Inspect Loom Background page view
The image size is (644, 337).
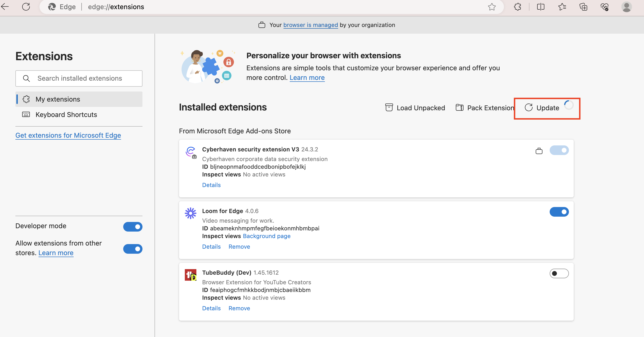click(x=266, y=236)
